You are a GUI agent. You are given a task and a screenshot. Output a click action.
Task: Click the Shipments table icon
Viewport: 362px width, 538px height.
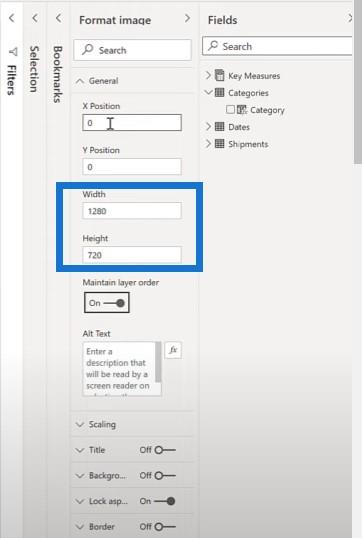click(219, 143)
